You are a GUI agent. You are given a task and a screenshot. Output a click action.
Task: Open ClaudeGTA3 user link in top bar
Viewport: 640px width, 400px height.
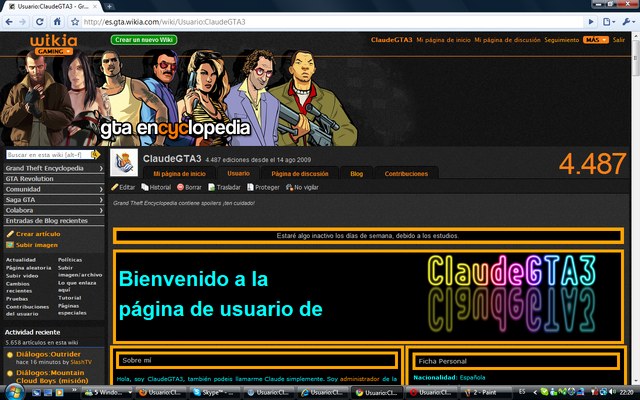(391, 40)
